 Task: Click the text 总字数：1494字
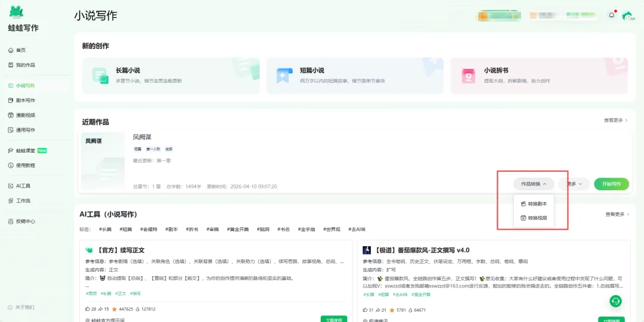point(184,187)
